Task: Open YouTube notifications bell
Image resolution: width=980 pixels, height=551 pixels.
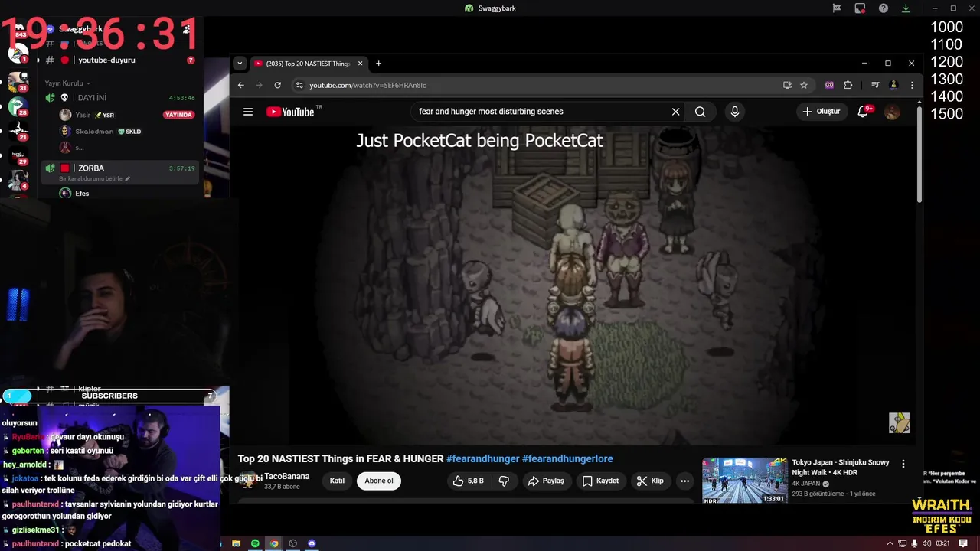Action: point(863,112)
